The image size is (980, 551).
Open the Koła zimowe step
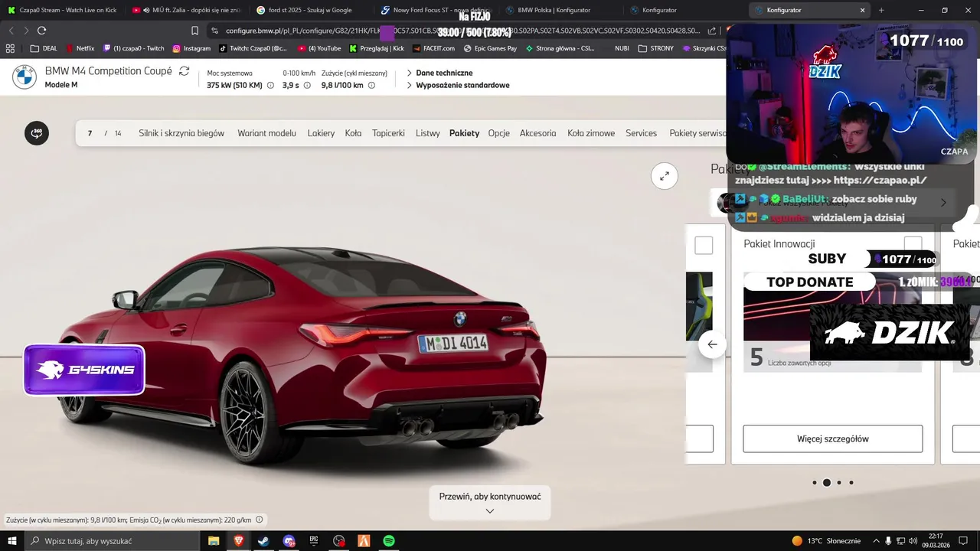click(591, 133)
